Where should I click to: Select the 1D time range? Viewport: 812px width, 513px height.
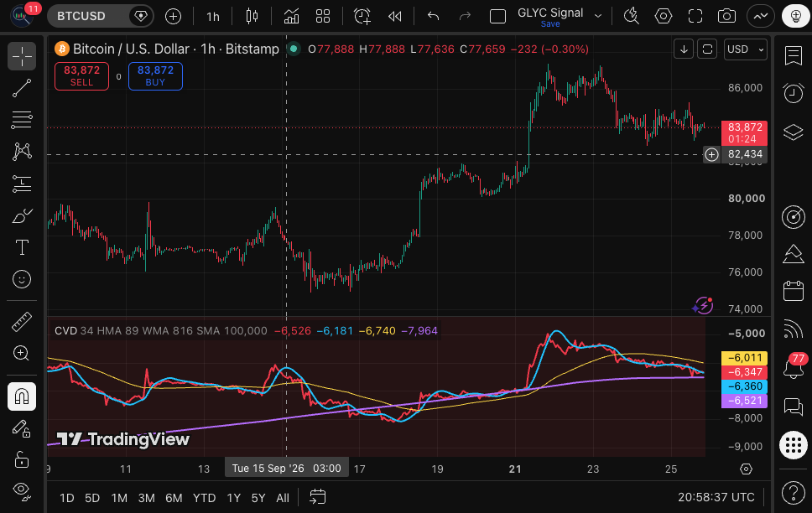[67, 498]
